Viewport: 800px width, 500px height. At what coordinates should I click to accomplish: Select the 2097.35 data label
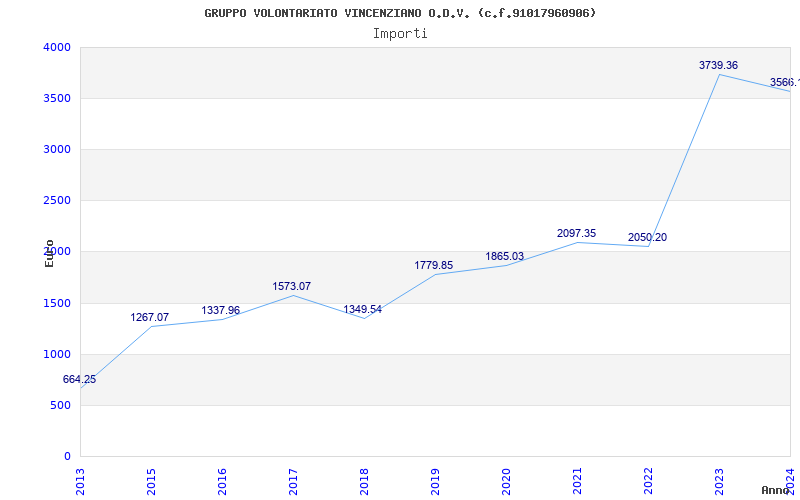pos(576,233)
